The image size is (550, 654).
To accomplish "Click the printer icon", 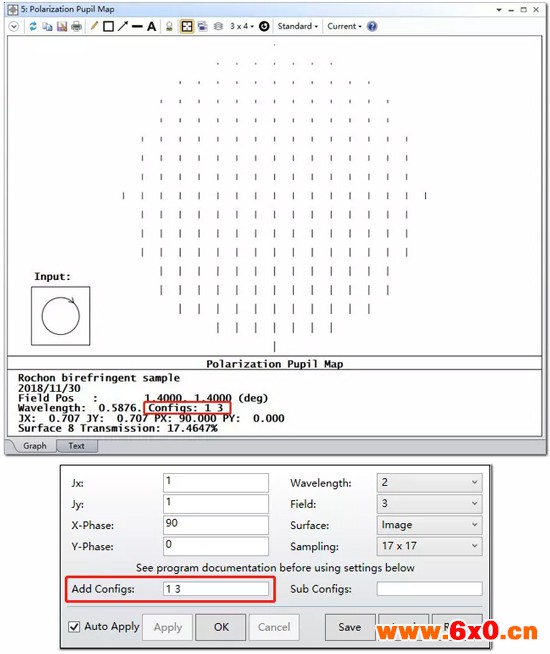I will coord(76,26).
